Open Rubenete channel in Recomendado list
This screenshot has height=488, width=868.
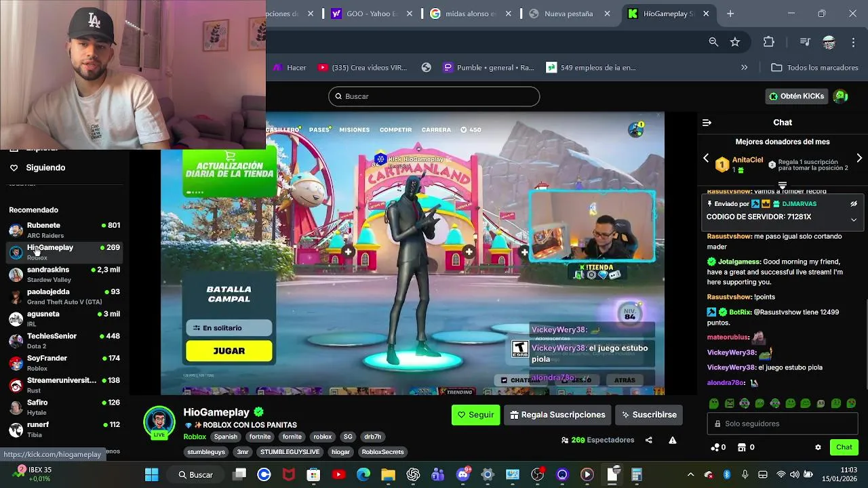(x=64, y=230)
